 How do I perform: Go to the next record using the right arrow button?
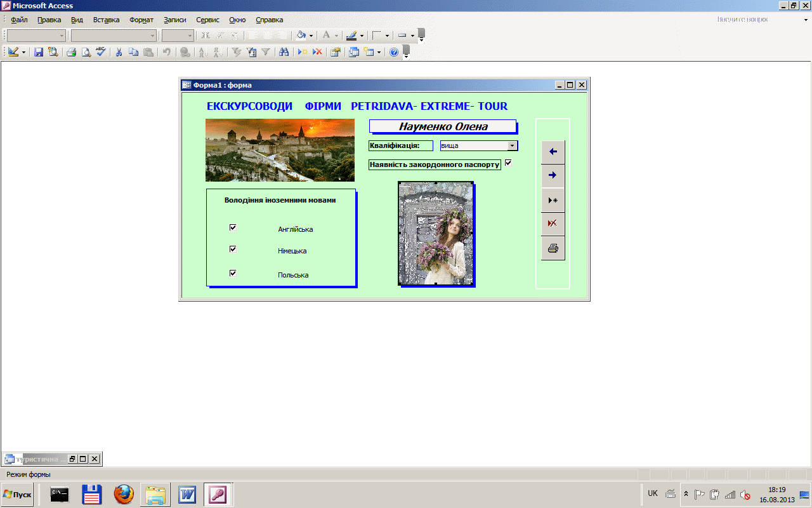point(553,175)
